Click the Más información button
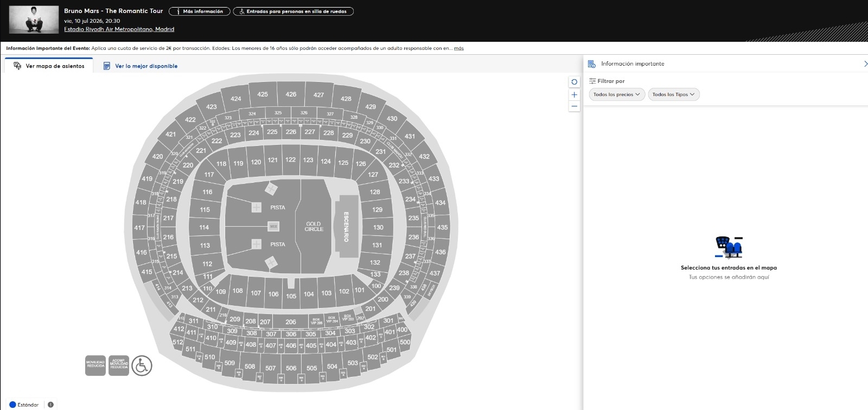 click(x=199, y=11)
